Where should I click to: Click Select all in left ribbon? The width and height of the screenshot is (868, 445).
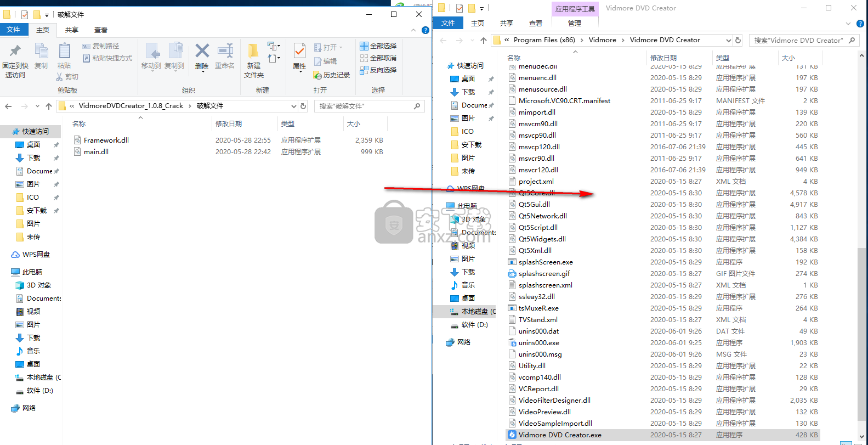(378, 46)
